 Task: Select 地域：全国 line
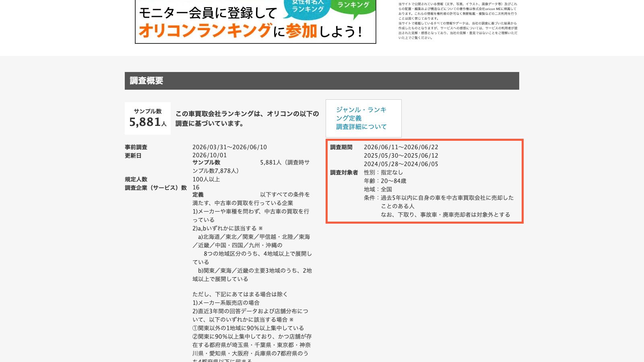pyautogui.click(x=378, y=189)
